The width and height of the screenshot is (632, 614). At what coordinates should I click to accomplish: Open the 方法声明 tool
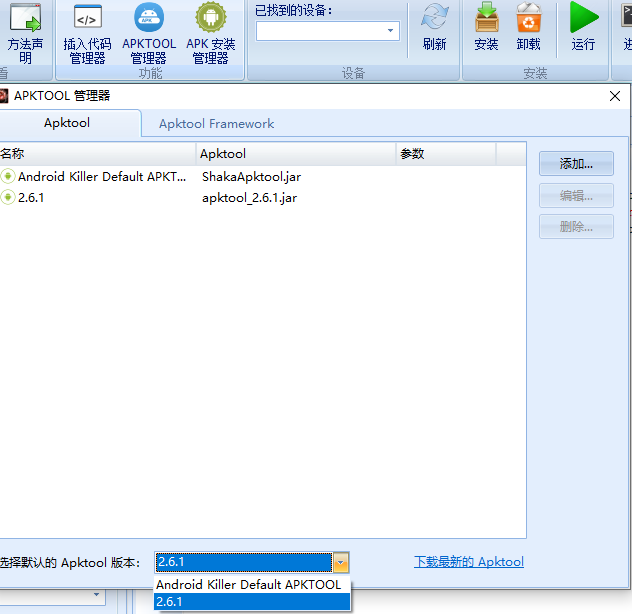point(25,33)
